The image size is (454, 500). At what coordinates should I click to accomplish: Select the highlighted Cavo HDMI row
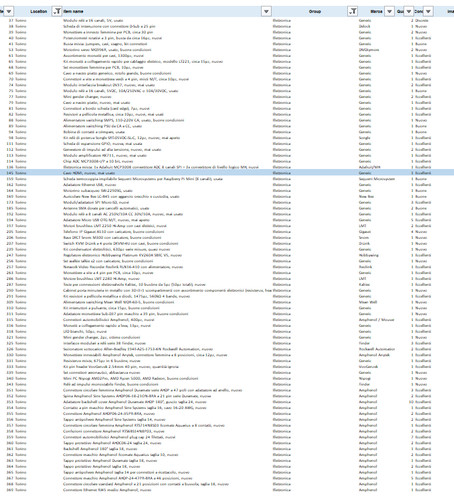pyautogui.click(x=227, y=173)
